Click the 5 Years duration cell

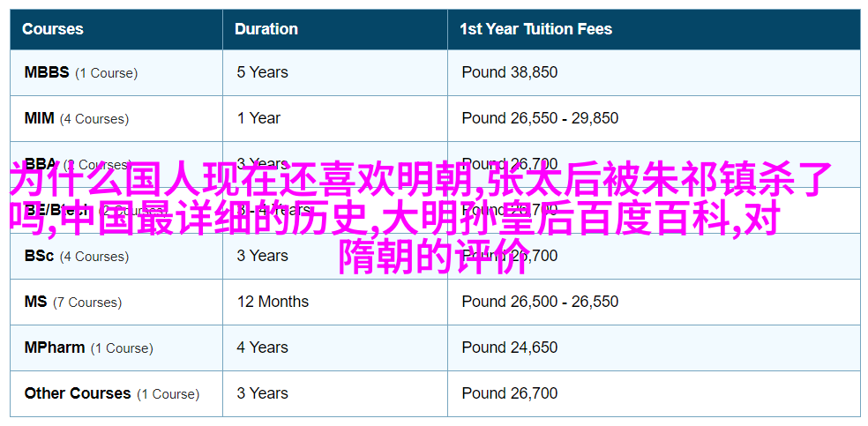tap(262, 72)
